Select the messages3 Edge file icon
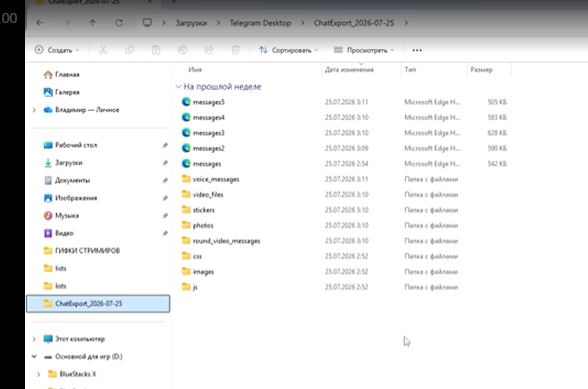The height and width of the screenshot is (389, 588). 186,133
